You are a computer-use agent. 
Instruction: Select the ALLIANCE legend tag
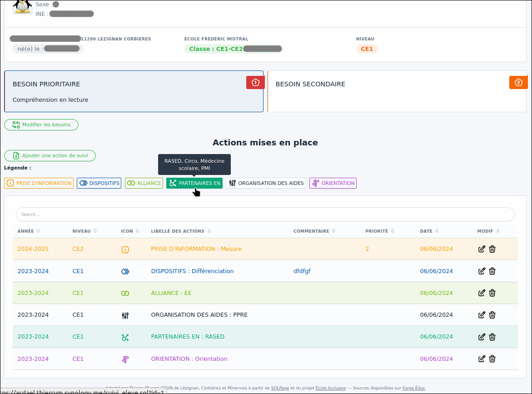(144, 183)
